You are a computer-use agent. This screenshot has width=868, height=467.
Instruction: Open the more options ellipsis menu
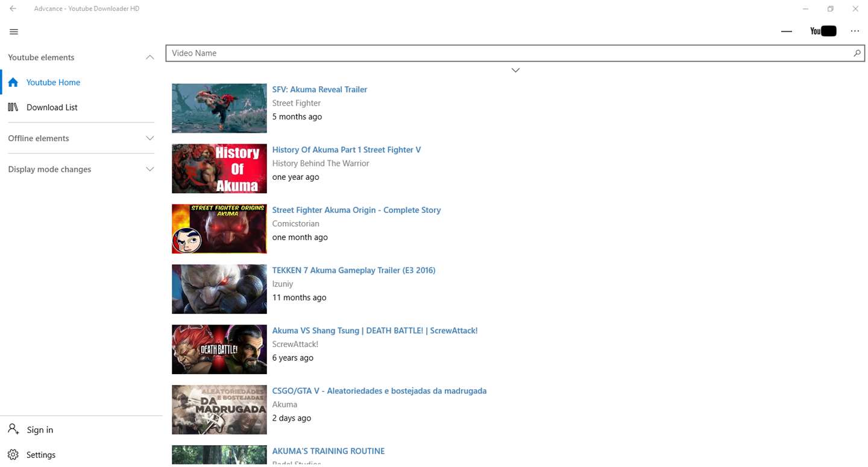(x=855, y=31)
